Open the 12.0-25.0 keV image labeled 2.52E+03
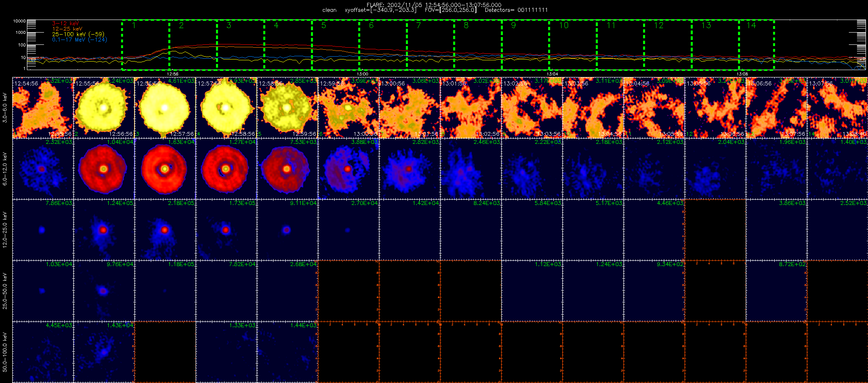Viewport: 868px width, 383px height. click(837, 230)
